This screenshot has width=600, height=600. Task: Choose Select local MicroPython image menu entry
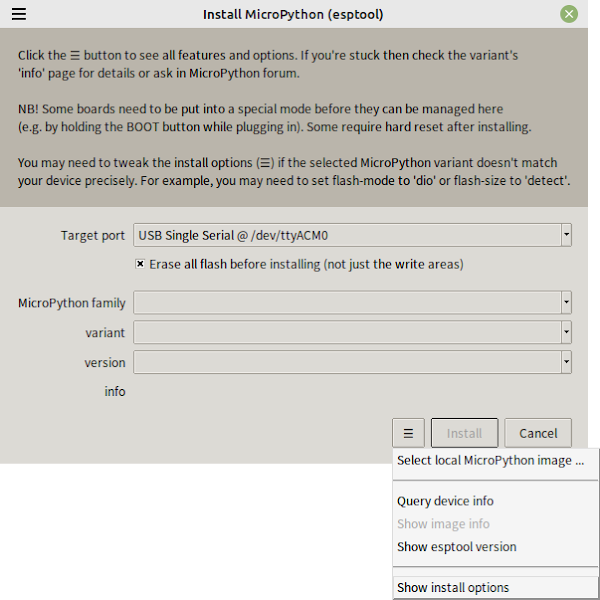pos(496,460)
